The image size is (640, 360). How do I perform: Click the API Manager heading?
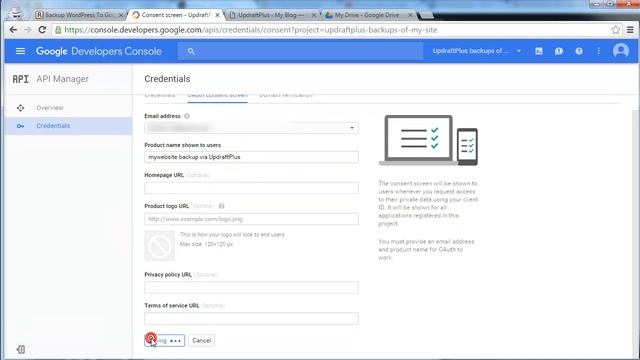[x=62, y=79]
